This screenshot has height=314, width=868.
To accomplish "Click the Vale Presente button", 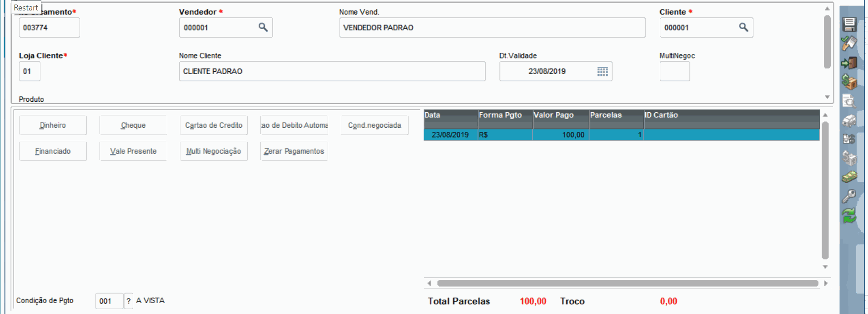I will (133, 151).
